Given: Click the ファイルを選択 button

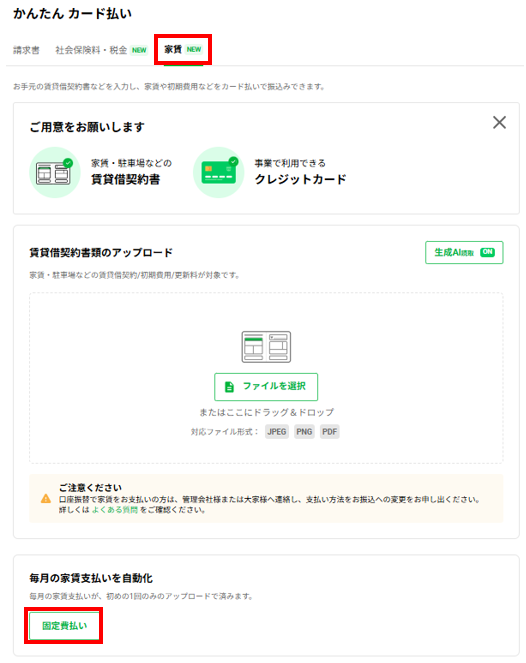Looking at the screenshot, I should click(266, 386).
